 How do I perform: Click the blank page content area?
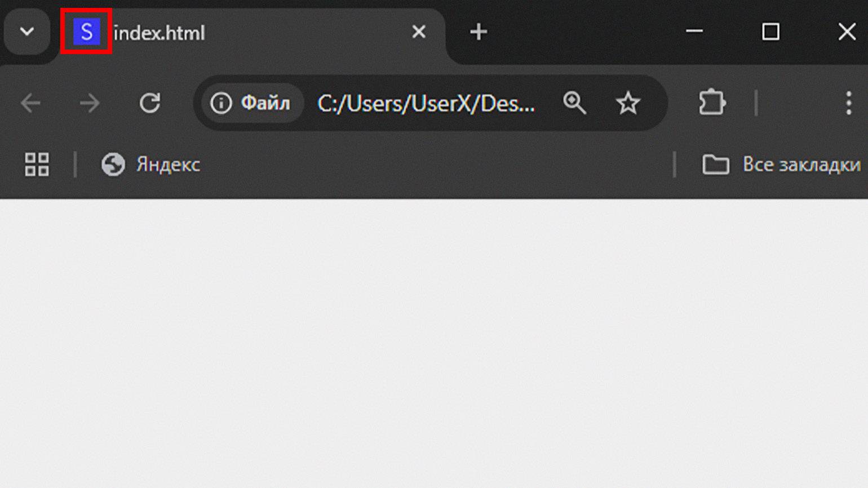pos(434,343)
